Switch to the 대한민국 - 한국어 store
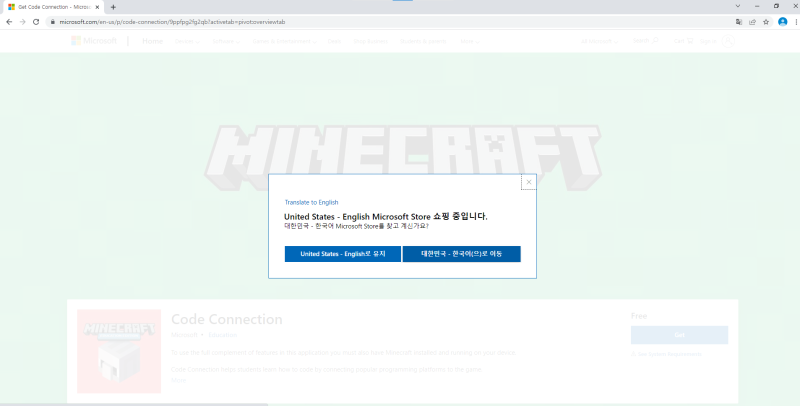The width and height of the screenshot is (800, 406). tap(462, 254)
